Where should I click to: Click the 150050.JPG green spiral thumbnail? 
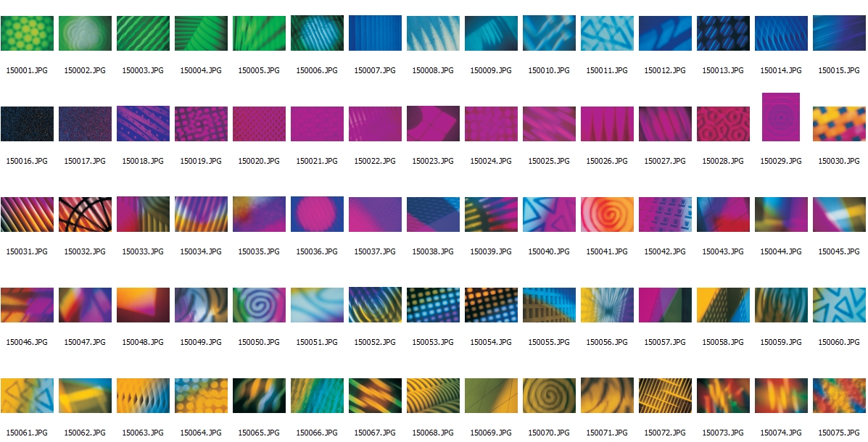[x=259, y=305]
